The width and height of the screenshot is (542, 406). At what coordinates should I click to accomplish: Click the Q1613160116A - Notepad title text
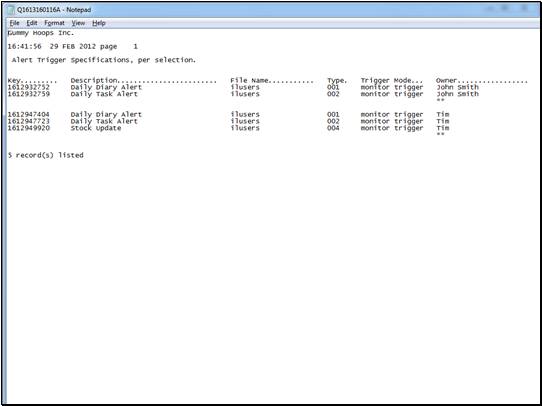(x=54, y=10)
